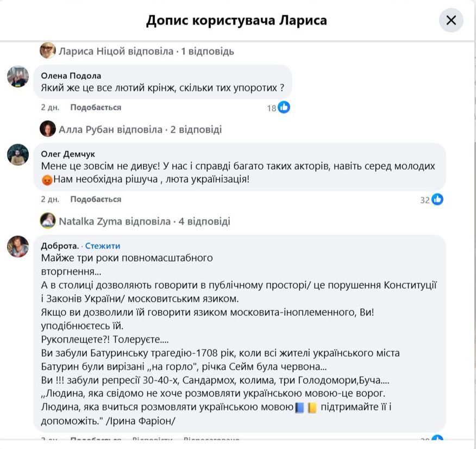
Task: Click Natalka Zyma's small reply avatar
Action: point(48,221)
